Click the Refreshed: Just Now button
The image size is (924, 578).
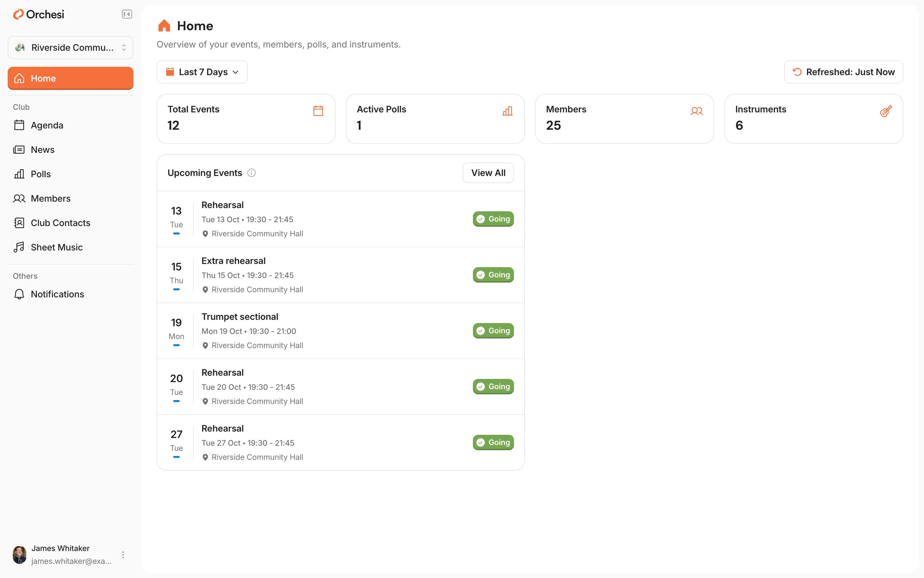[x=843, y=72]
